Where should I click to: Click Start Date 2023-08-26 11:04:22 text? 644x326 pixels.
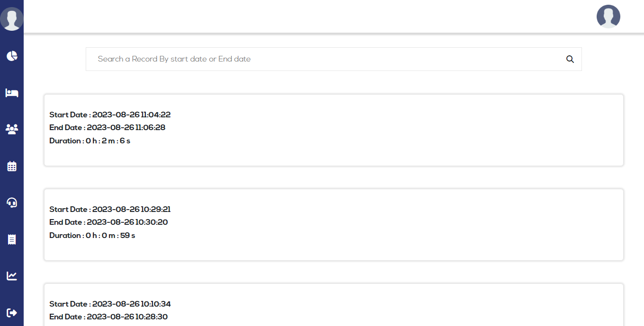(110, 115)
